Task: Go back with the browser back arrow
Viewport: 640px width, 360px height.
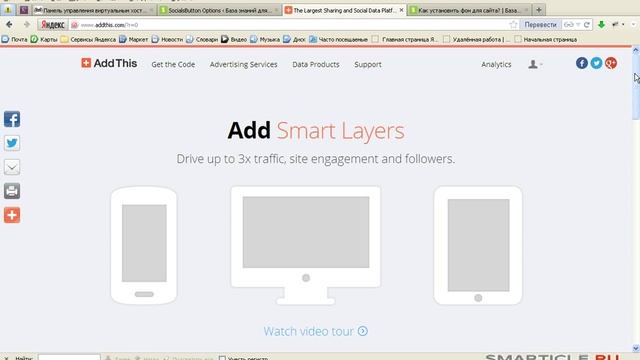Action: (9, 25)
